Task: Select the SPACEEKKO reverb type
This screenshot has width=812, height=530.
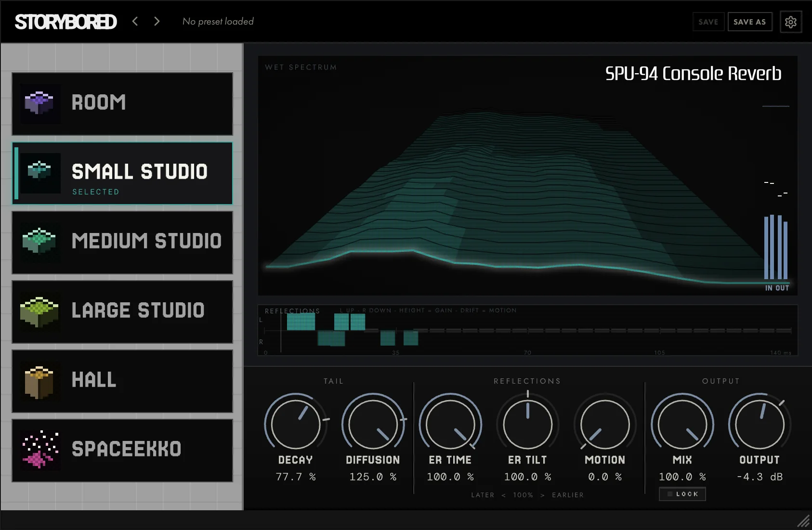Action: 122,451
